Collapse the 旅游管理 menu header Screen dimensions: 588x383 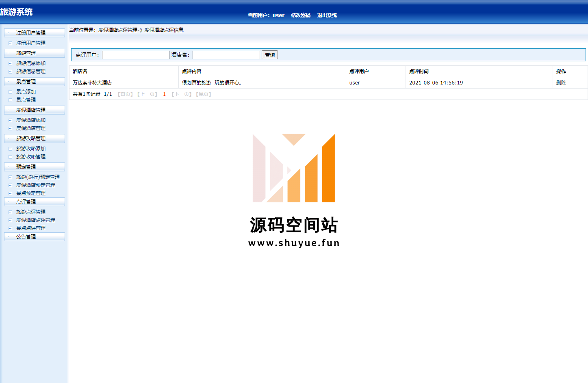(35, 53)
